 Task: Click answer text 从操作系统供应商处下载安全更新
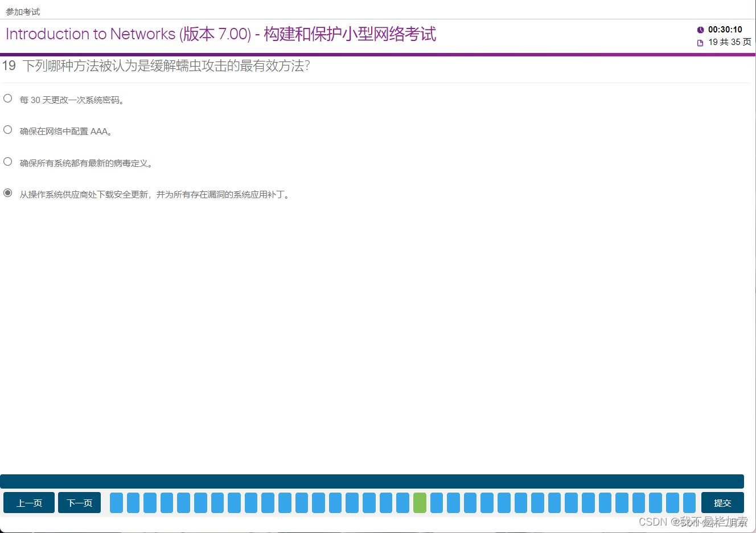[155, 195]
